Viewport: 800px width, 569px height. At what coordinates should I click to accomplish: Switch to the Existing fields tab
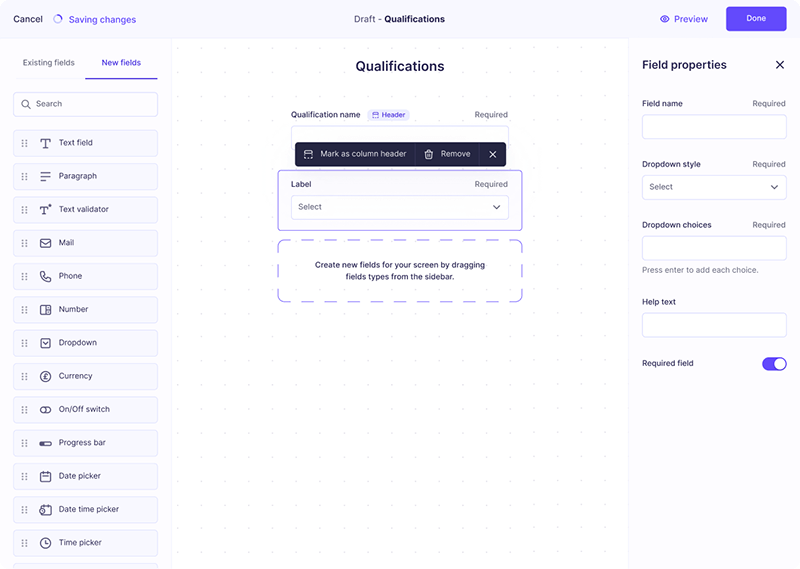pyautogui.click(x=48, y=63)
